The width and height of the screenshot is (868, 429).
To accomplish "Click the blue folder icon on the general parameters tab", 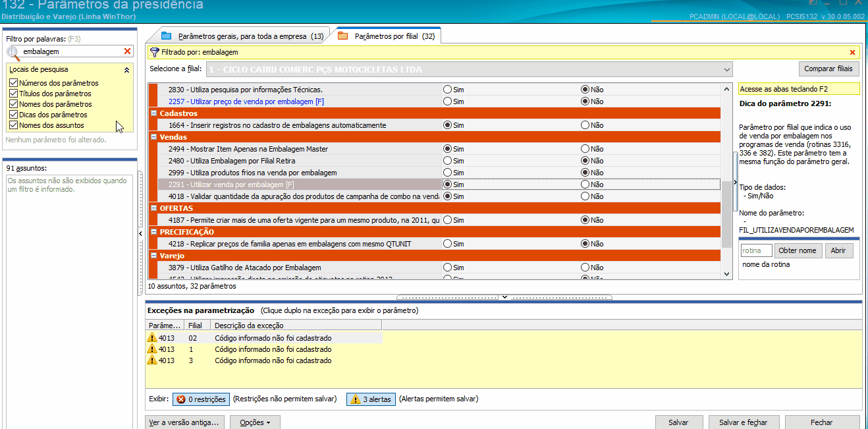I will click(166, 36).
